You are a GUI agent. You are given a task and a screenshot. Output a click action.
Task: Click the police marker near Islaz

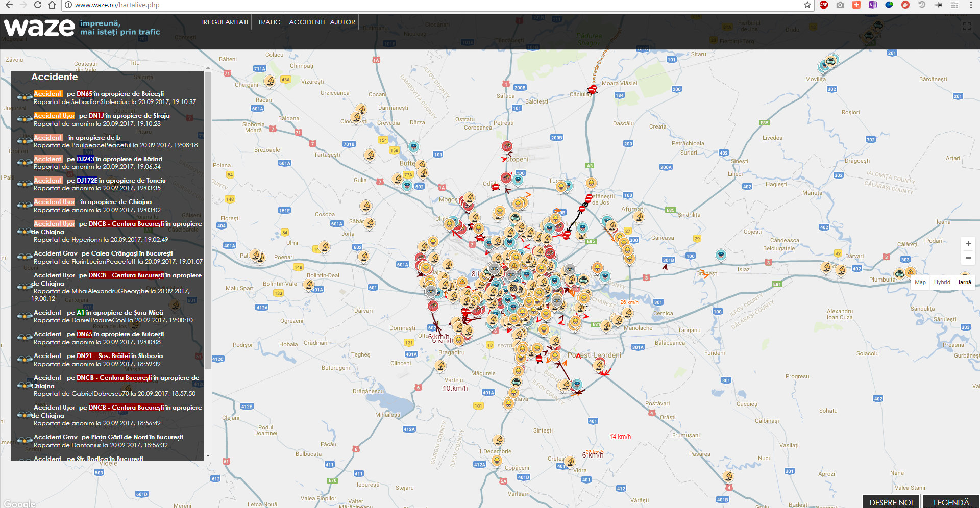720,255
